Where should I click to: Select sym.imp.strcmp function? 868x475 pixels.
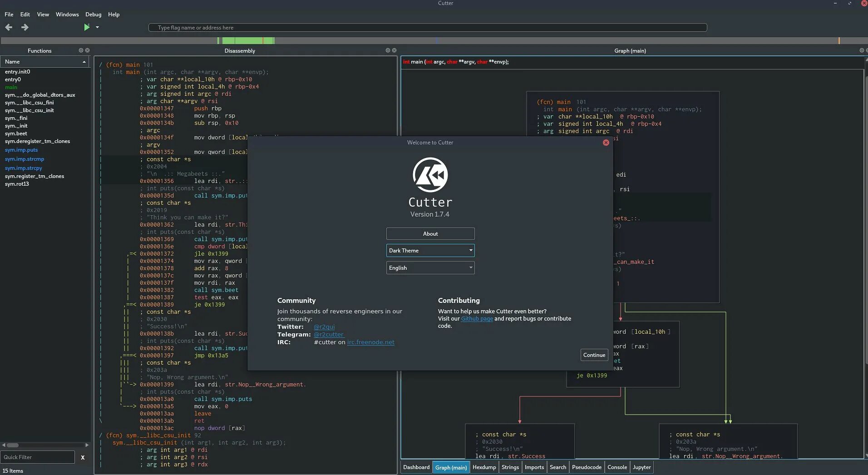(x=25, y=159)
